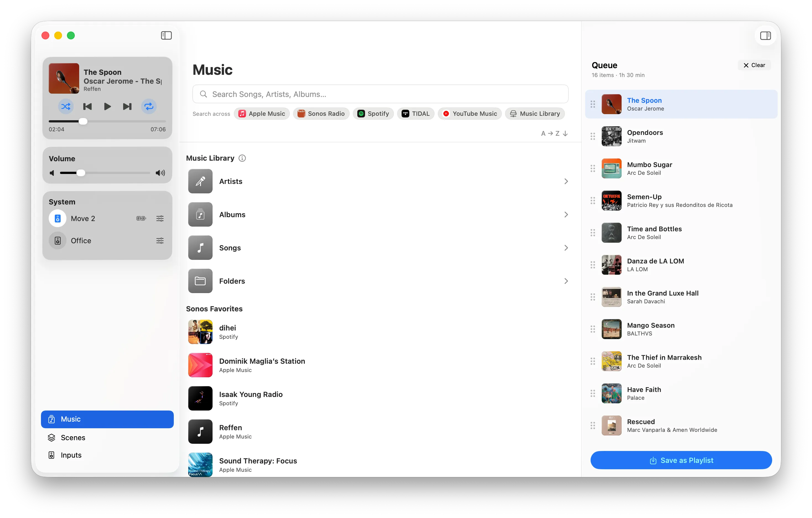
Task: Open the Songs note icon
Action: point(200,248)
